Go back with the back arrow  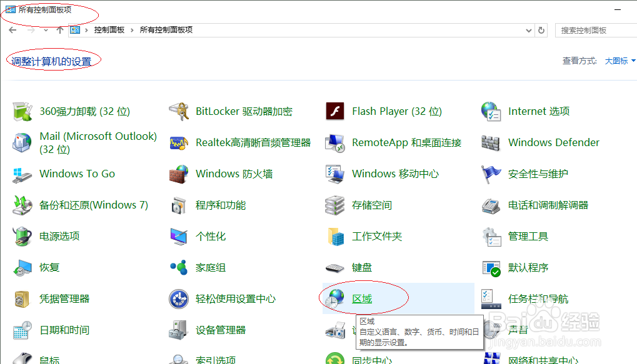(13, 30)
